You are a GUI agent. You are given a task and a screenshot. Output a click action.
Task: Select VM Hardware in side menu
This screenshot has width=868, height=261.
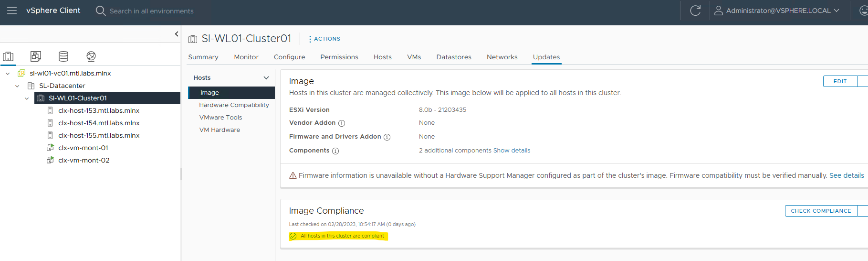point(220,130)
